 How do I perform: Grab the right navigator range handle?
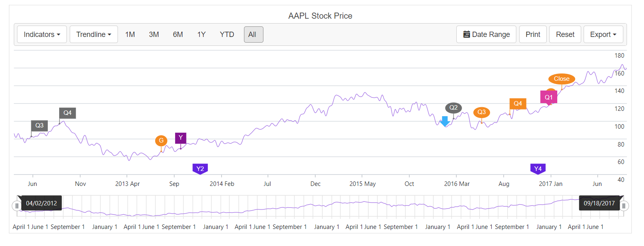point(624,206)
